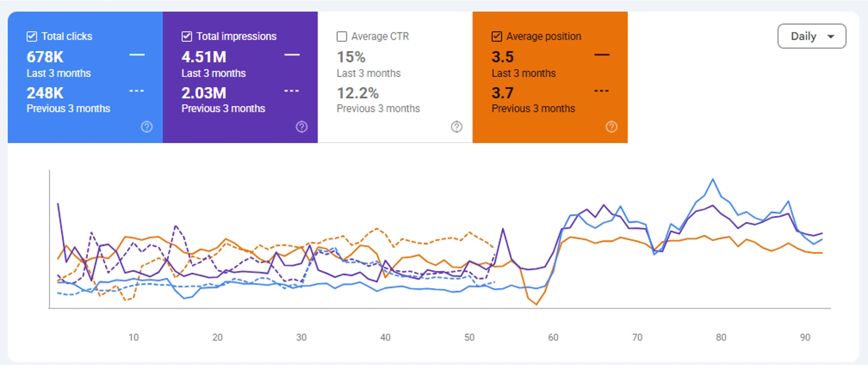Open the Daily interval dropdown

coord(812,36)
